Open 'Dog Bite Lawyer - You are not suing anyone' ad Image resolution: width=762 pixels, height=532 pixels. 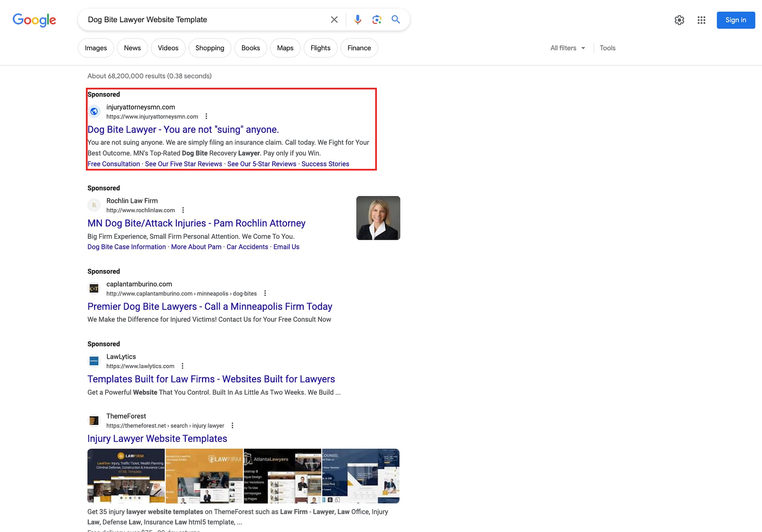tap(183, 130)
